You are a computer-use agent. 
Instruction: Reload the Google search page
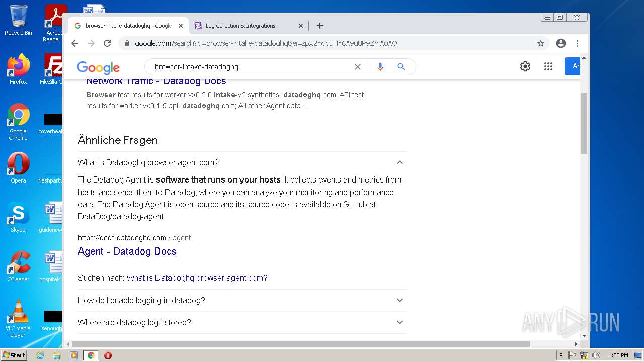pyautogui.click(x=107, y=43)
